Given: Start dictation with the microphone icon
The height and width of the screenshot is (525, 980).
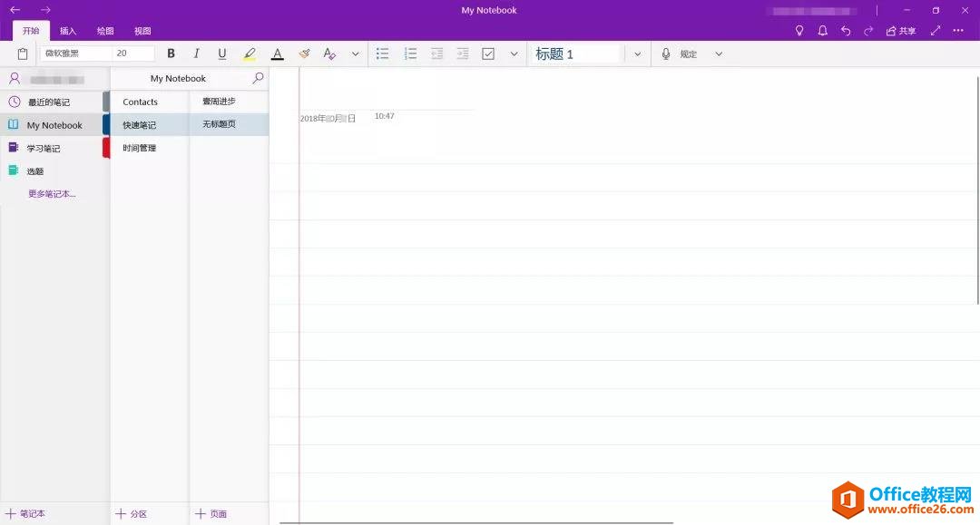Looking at the screenshot, I should (664, 53).
